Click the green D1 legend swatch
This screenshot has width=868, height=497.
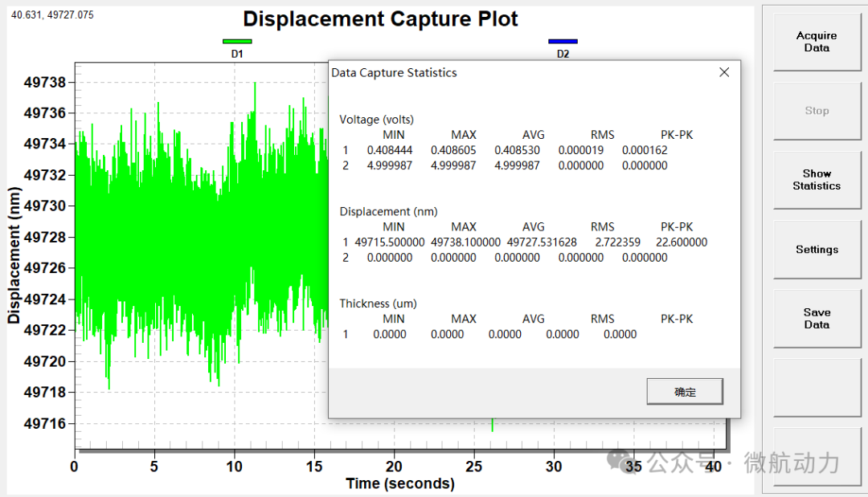[x=237, y=42]
